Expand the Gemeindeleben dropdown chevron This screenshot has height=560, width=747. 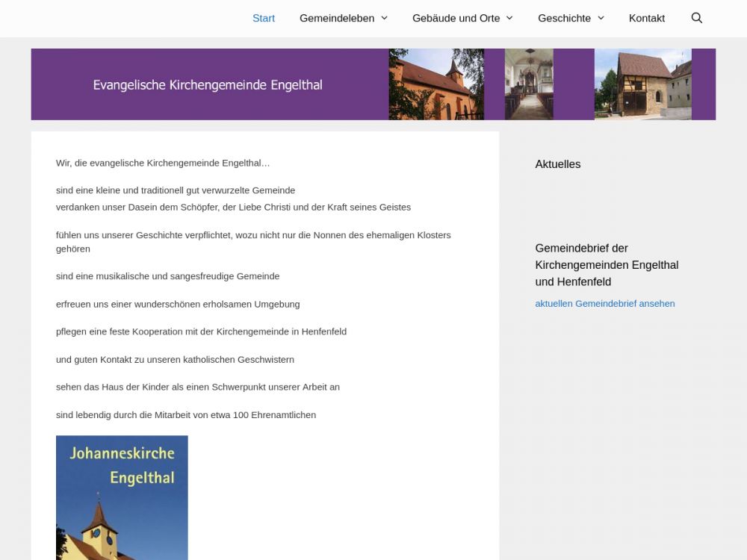tap(384, 18)
